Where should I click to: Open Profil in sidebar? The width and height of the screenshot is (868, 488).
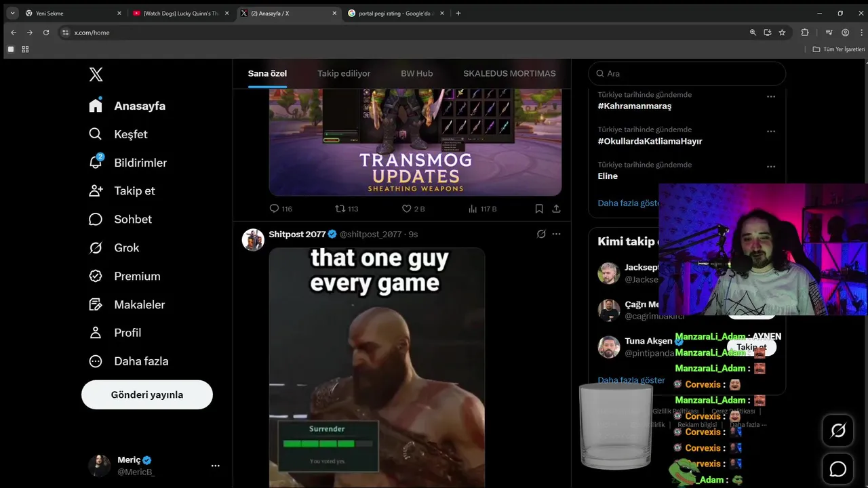coord(115,333)
